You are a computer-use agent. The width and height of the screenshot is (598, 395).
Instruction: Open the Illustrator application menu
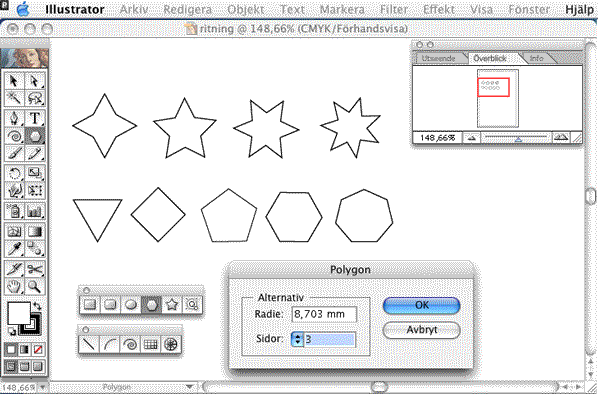coord(75,9)
